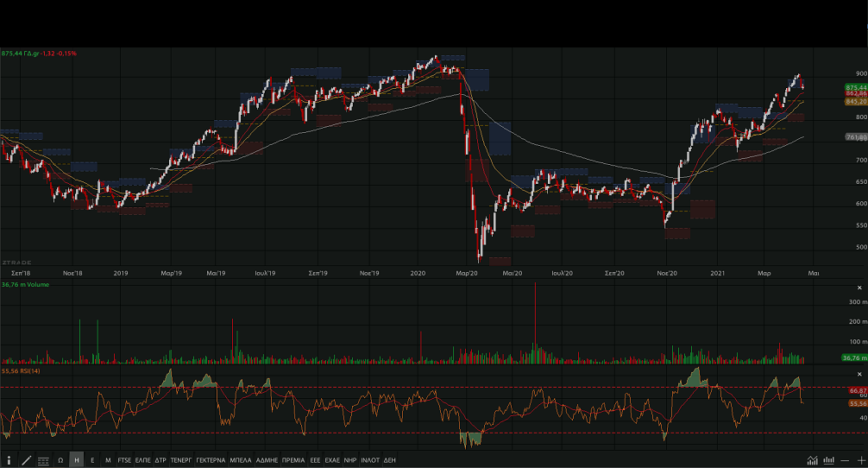Click the info icon in bottom toolbar

[9, 460]
